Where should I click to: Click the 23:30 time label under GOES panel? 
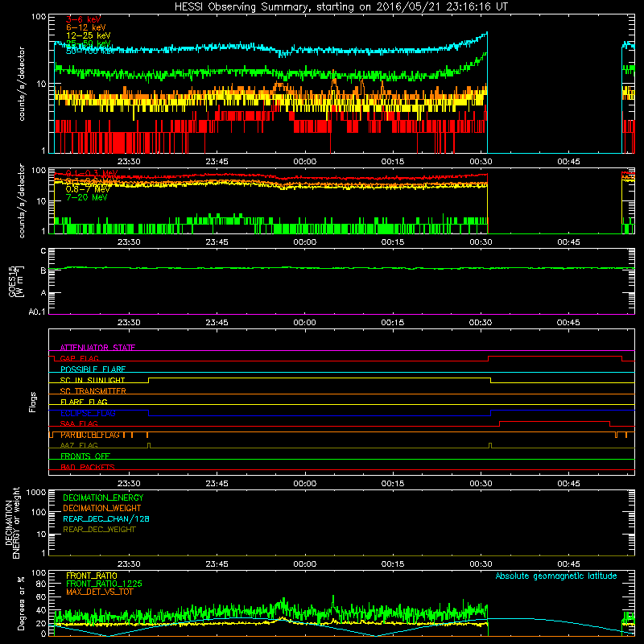[129, 323]
